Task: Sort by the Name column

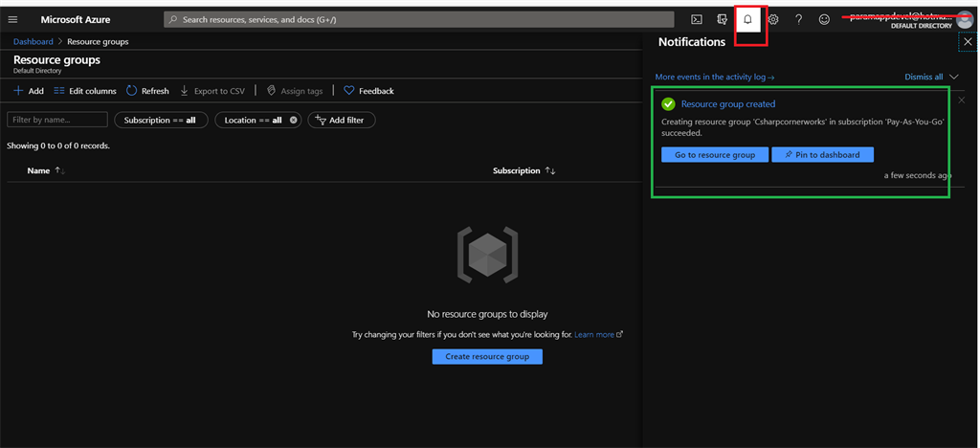Action: pyautogui.click(x=46, y=170)
